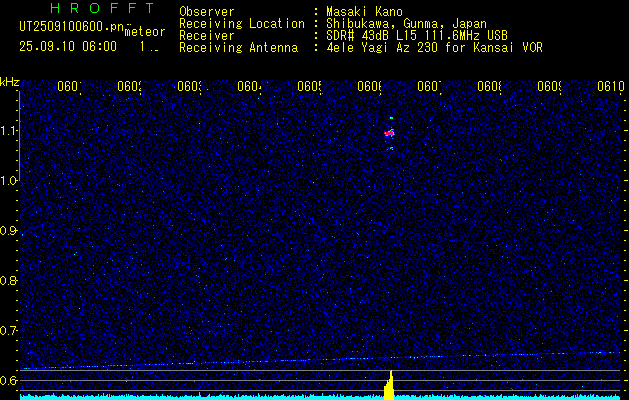629x400 pixels.
Task: Click the Observer label
Action: tap(207, 11)
